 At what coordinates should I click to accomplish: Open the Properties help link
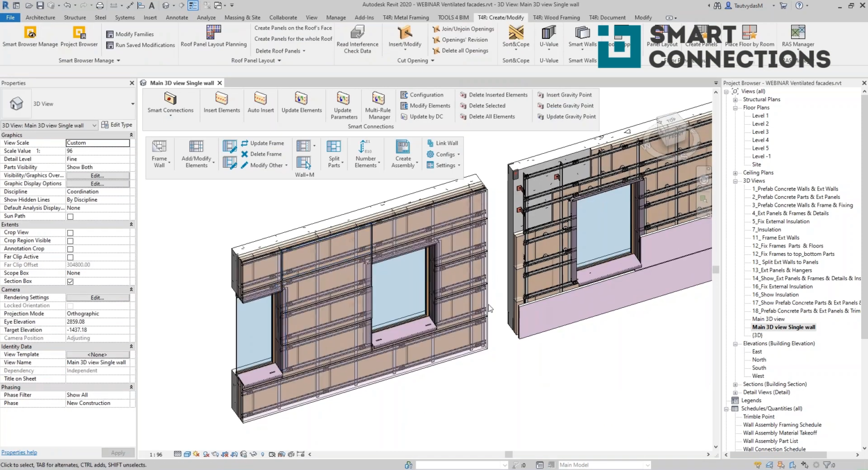[19, 452]
